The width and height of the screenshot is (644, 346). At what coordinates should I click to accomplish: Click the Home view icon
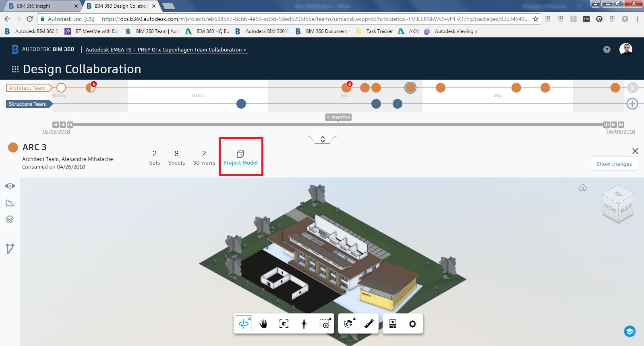[x=583, y=187]
